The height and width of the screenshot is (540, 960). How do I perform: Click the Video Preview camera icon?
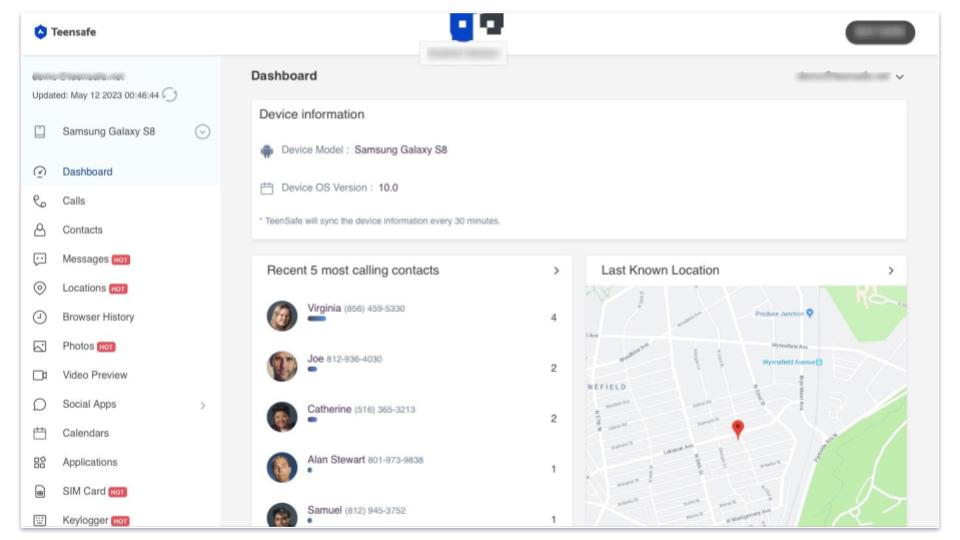[x=40, y=375]
